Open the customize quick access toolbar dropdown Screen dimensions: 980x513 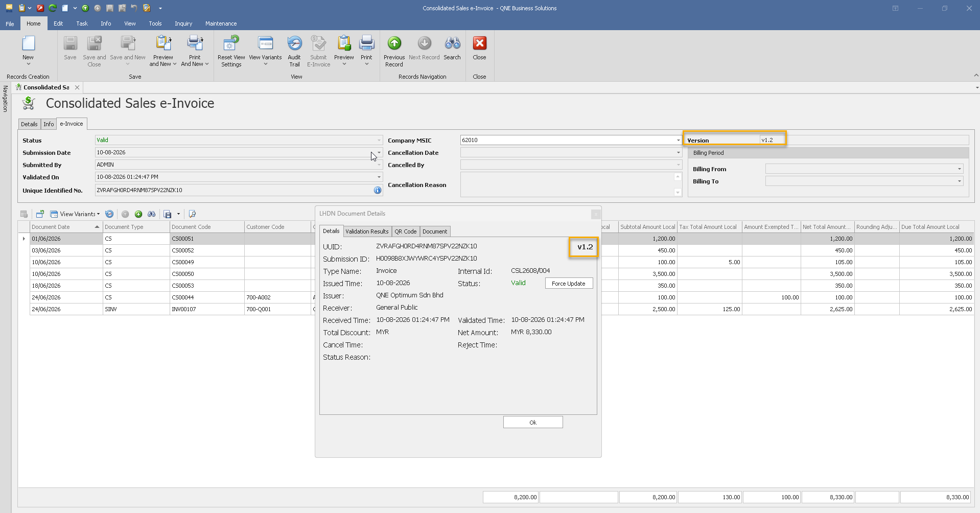pyautogui.click(x=160, y=8)
